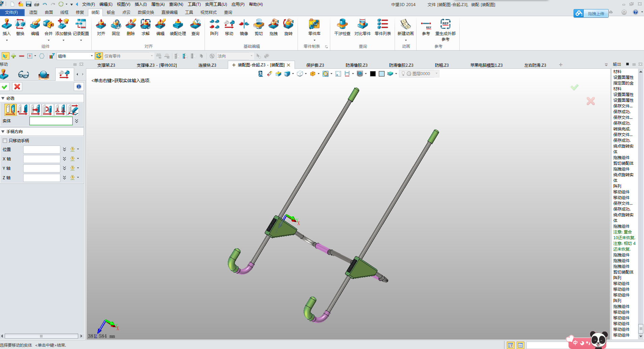Image resolution: width=644 pixels, height=349 pixels.
Task: Collapse the 必选 section
Action: 3,98
